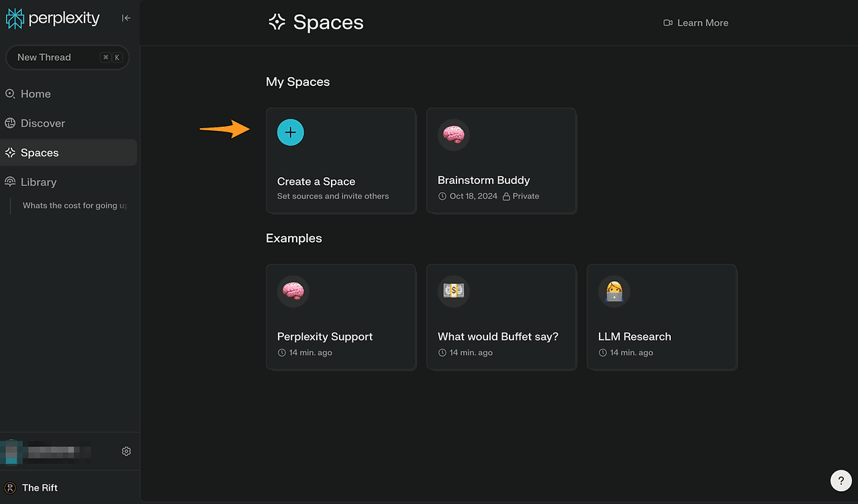The width and height of the screenshot is (858, 504).
Task: Open the Create a Space card
Action: pyautogui.click(x=341, y=160)
